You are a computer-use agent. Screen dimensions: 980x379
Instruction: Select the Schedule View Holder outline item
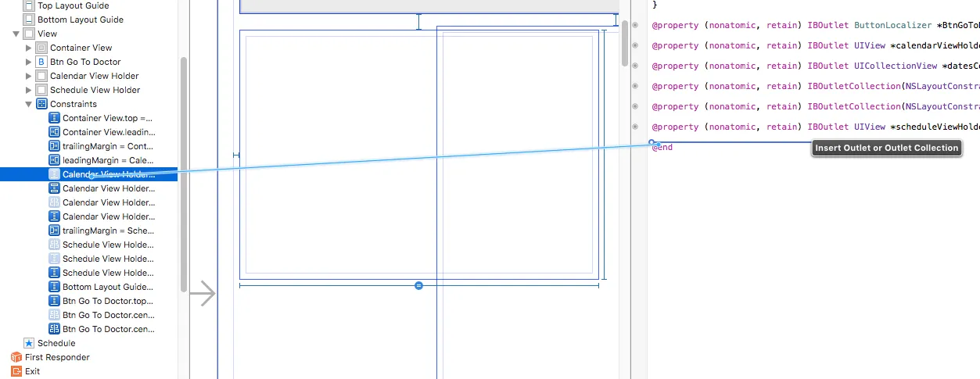pyautogui.click(x=95, y=90)
